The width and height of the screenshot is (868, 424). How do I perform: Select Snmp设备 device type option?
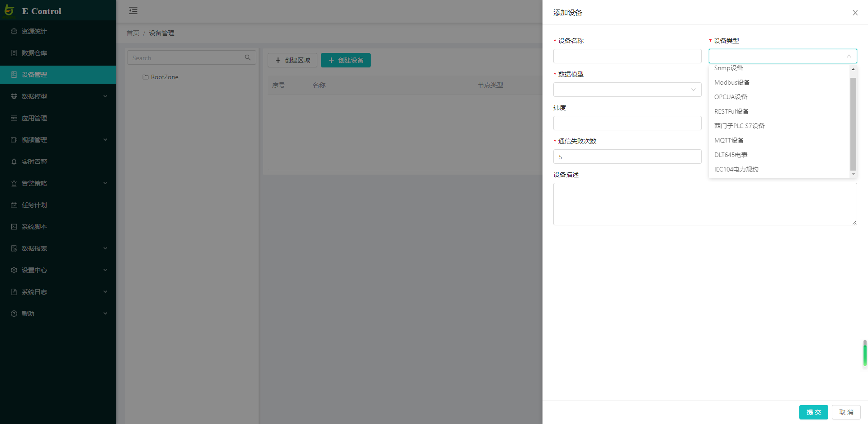(779, 68)
